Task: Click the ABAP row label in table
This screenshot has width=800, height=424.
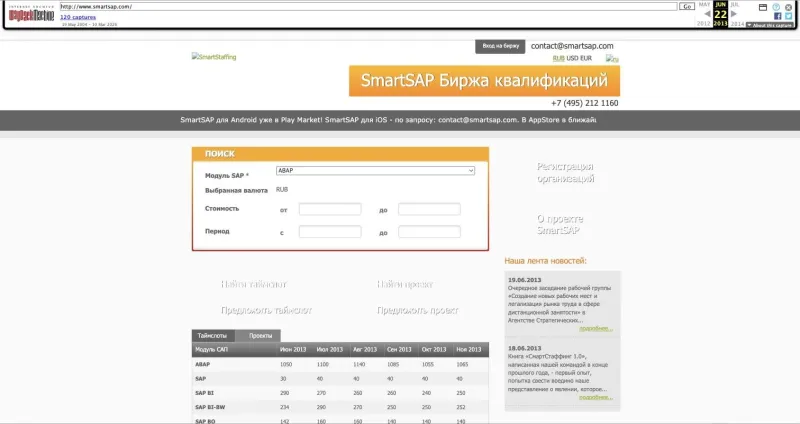Action: coord(203,365)
